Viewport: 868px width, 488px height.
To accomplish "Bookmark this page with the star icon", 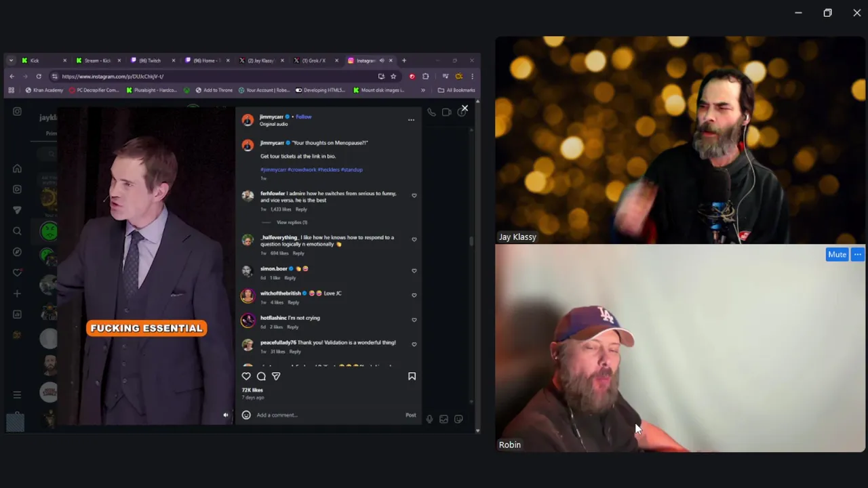I will [x=393, y=76].
